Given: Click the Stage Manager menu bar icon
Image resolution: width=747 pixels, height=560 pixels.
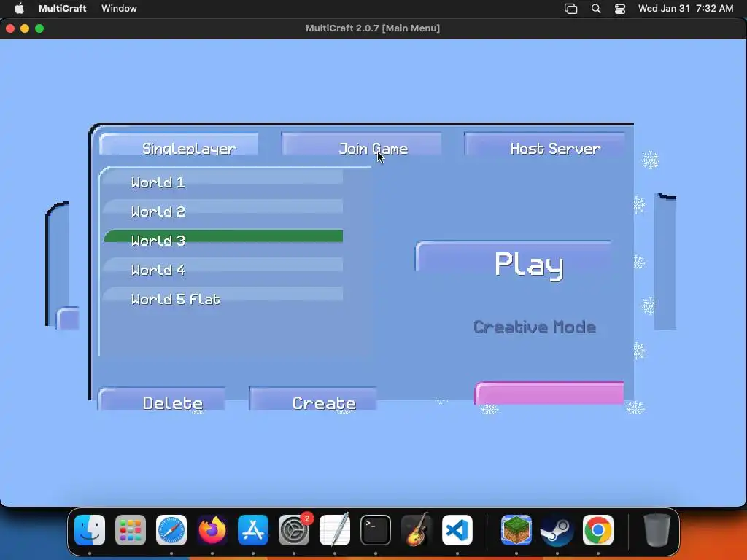Looking at the screenshot, I should 570,9.
